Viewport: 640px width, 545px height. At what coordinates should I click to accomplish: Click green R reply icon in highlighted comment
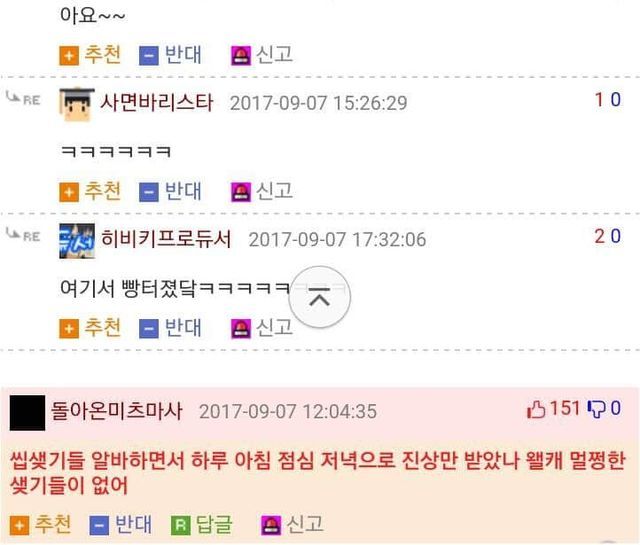[181, 525]
